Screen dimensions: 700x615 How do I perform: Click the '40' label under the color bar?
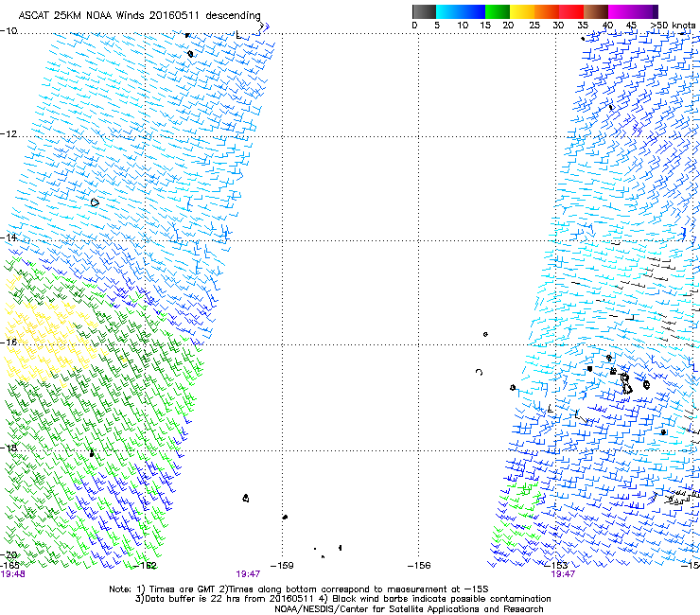coord(607,26)
